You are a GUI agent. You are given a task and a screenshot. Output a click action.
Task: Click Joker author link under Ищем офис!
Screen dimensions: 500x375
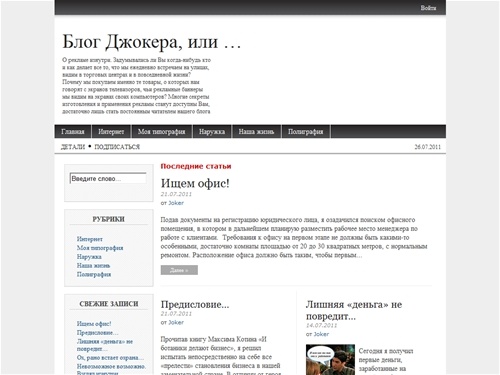click(x=176, y=203)
